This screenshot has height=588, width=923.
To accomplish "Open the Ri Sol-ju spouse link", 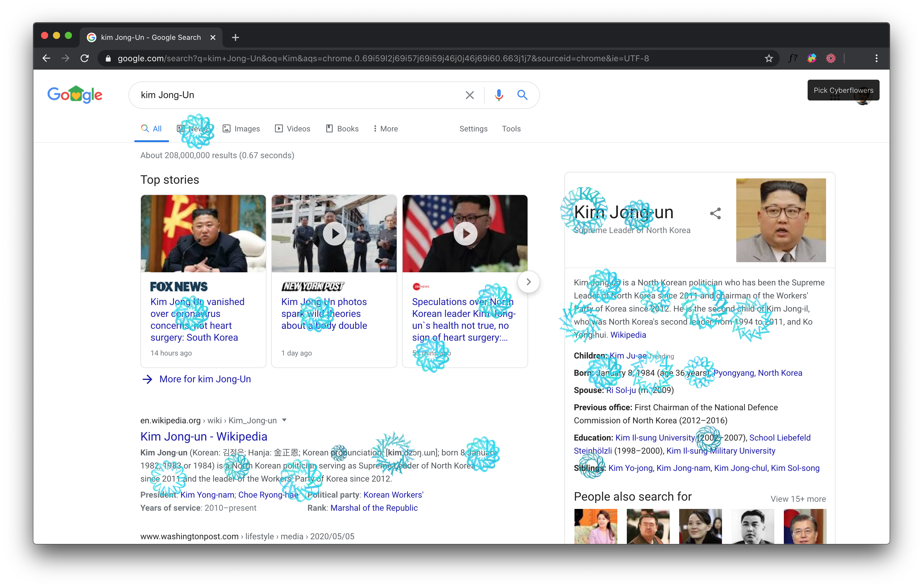I will (621, 390).
